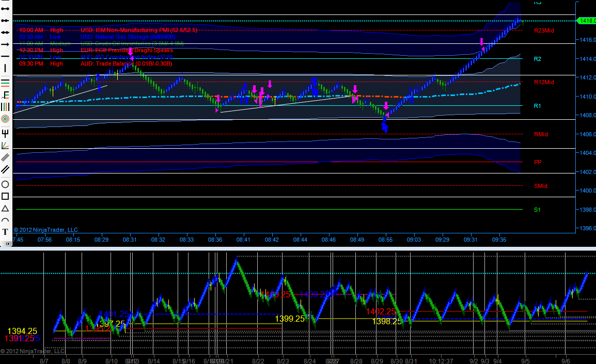
Task: Select the Fibonacci Extensions tool
Action: coord(5,94)
